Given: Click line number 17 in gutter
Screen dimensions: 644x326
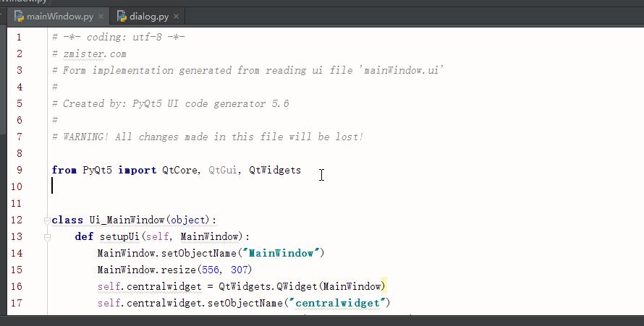Looking at the screenshot, I should (17, 303).
